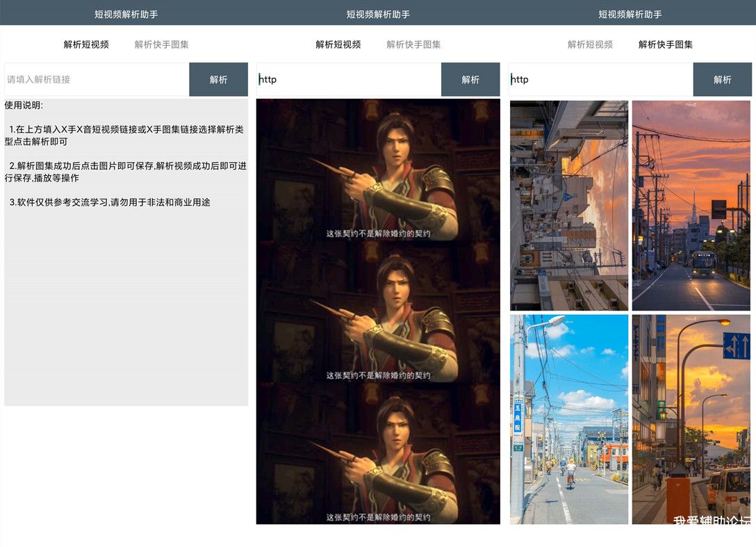This screenshot has height=547, width=756.
Task: Click the 短视频解析助手 title in middle screen
Action: coord(378,15)
